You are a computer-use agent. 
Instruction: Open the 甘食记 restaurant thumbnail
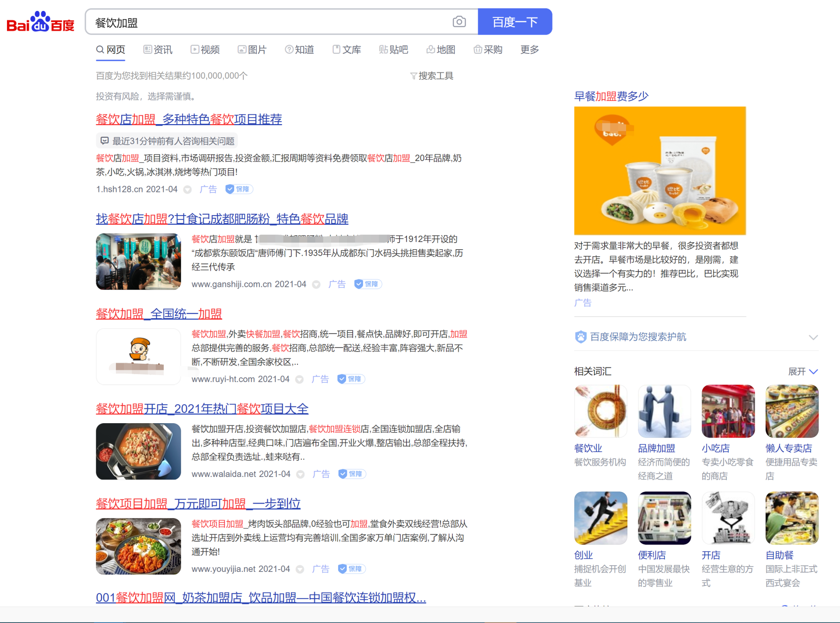click(138, 261)
